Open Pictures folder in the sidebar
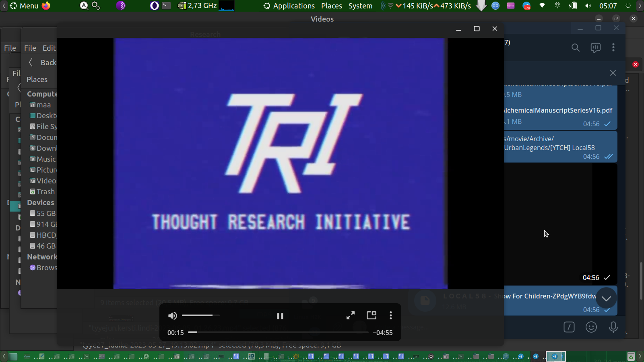Image resolution: width=644 pixels, height=362 pixels. [43, 170]
